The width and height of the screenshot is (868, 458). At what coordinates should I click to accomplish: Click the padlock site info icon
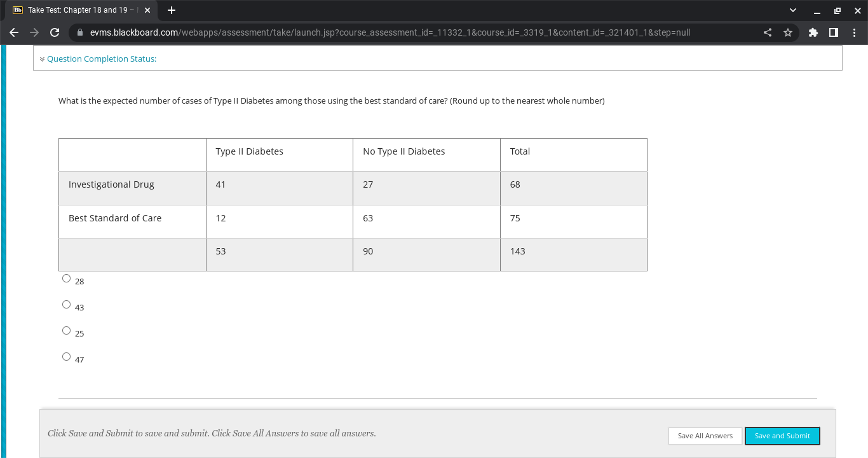[80, 32]
